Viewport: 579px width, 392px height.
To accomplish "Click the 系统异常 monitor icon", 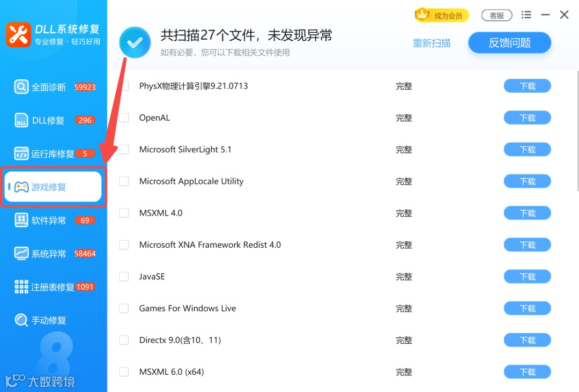I will click(x=21, y=254).
